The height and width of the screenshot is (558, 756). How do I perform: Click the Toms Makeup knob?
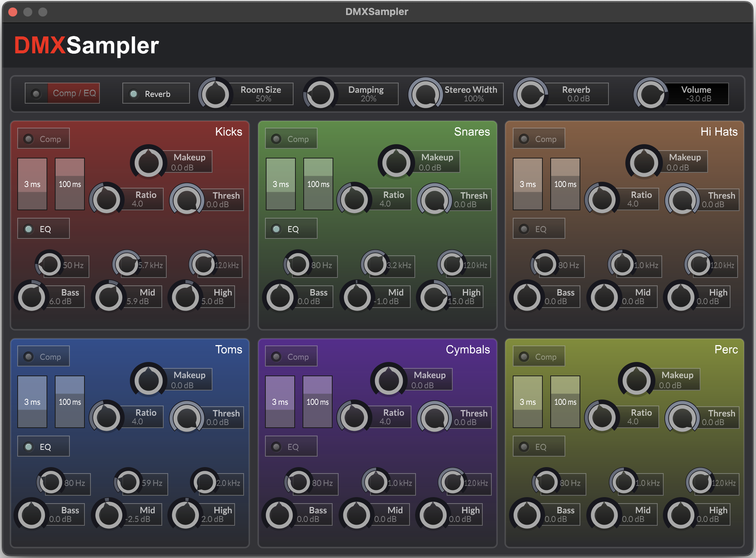pos(149,380)
